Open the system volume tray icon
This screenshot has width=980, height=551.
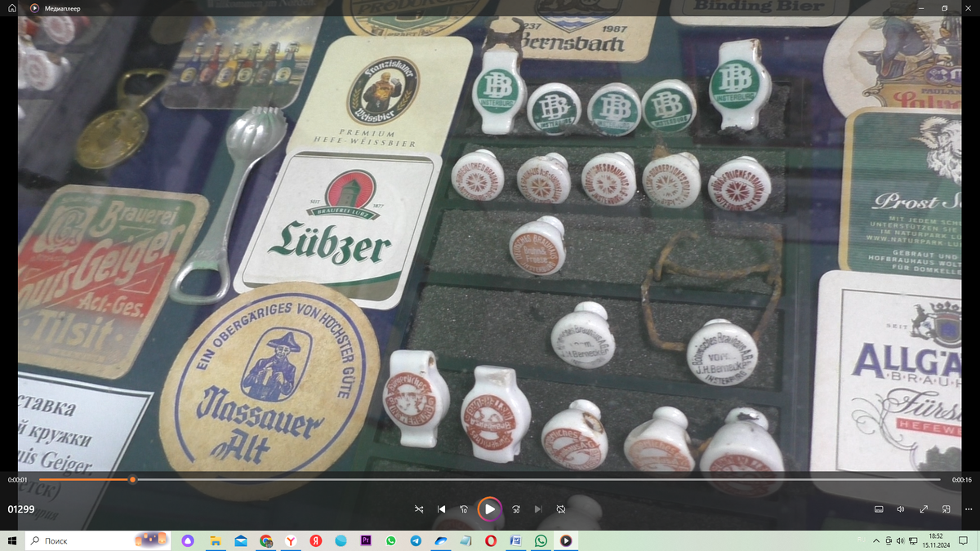point(899,540)
